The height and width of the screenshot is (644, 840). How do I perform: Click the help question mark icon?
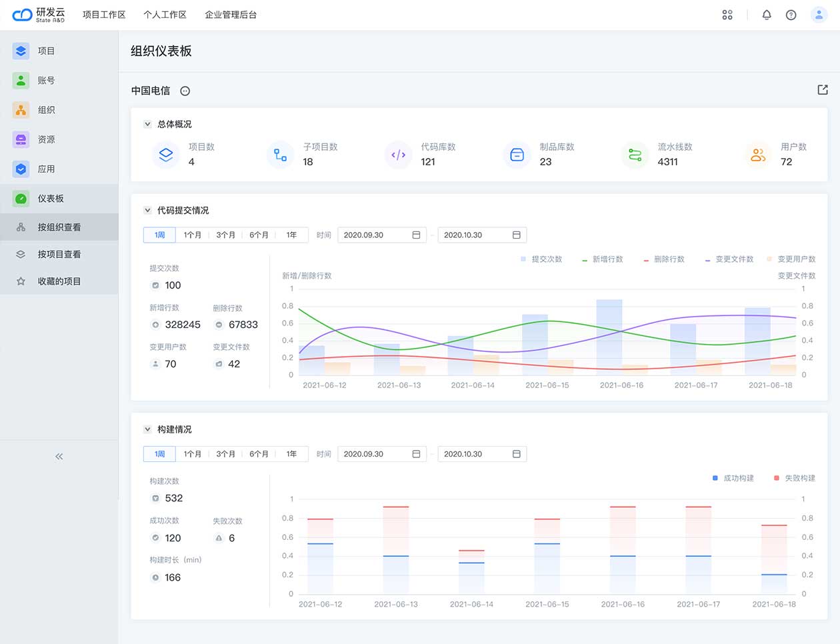(791, 15)
